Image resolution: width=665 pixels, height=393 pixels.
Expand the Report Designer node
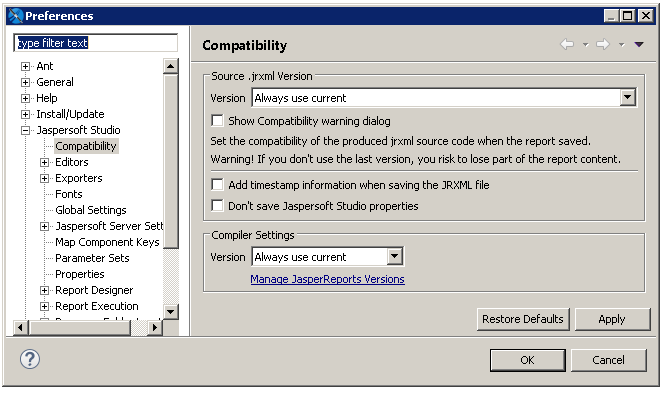(44, 290)
